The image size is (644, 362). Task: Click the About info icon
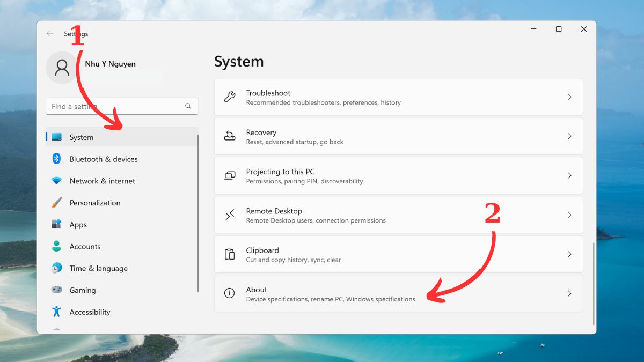tap(230, 293)
